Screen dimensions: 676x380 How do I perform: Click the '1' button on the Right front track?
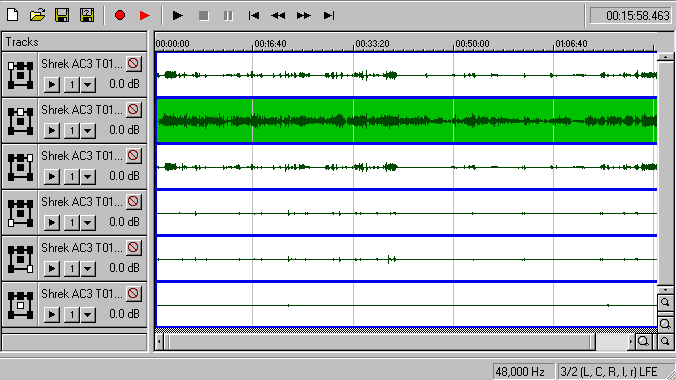(72, 176)
